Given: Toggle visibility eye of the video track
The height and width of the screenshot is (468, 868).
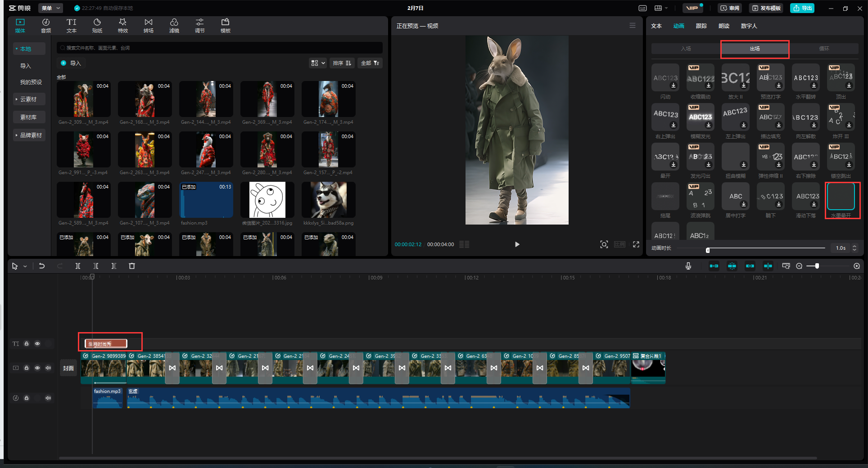Looking at the screenshot, I should pos(37,368).
